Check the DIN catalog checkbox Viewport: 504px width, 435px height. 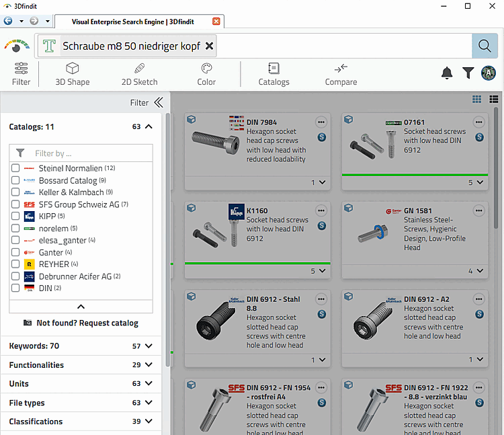tap(15, 288)
